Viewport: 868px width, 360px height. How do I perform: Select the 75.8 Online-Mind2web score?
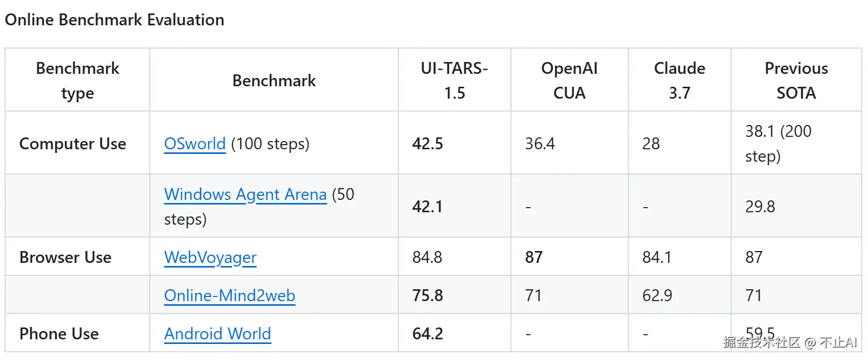[x=428, y=295]
